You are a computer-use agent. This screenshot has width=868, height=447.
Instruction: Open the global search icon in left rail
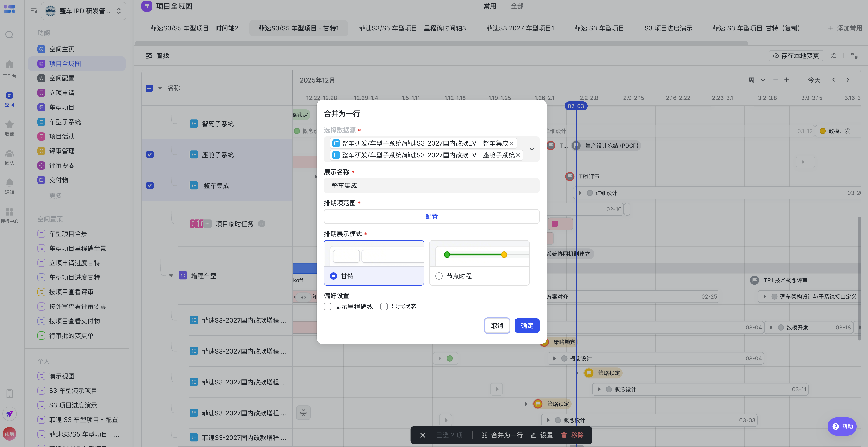(x=9, y=35)
